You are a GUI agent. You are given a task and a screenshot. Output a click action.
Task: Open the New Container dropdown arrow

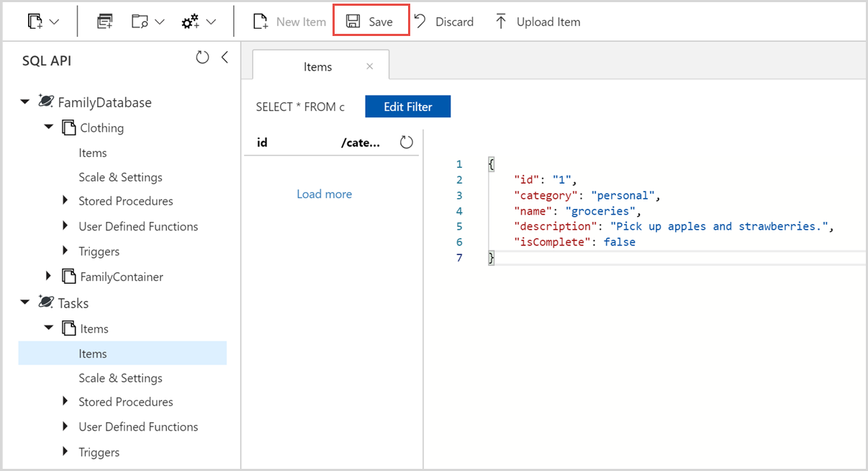point(55,22)
